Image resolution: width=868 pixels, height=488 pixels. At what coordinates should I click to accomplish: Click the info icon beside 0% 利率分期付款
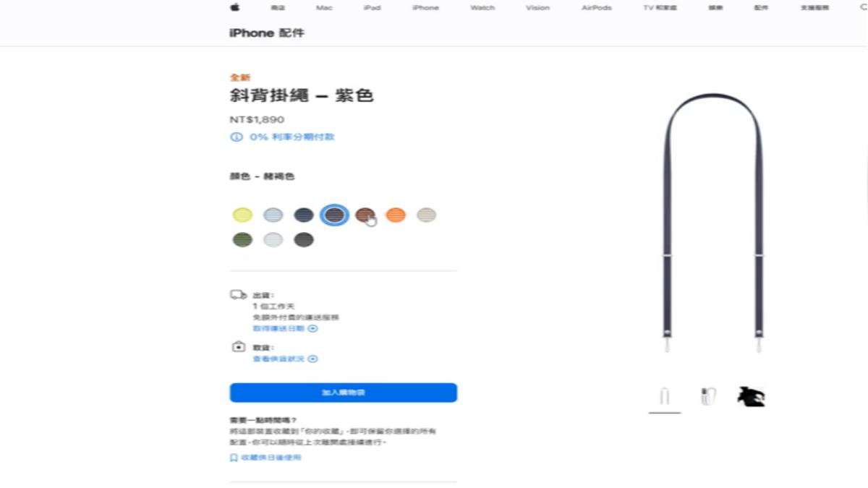[x=236, y=137]
